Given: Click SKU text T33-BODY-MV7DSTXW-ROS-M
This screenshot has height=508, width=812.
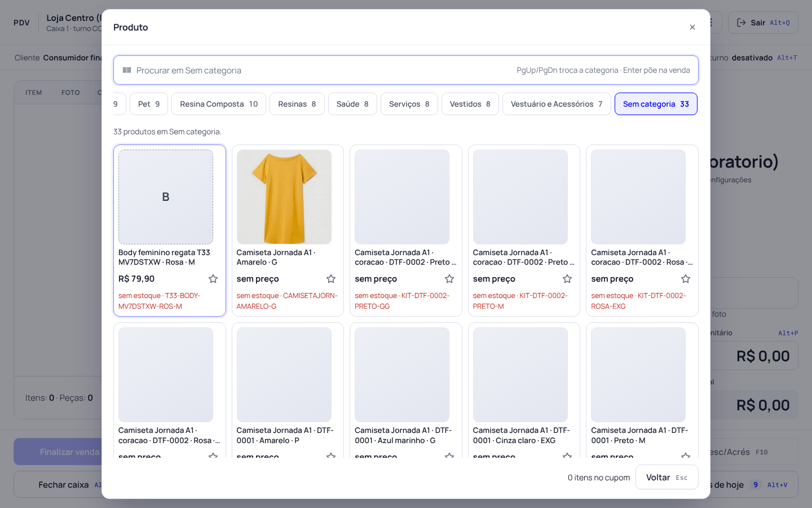Looking at the screenshot, I should pyautogui.click(x=159, y=301).
